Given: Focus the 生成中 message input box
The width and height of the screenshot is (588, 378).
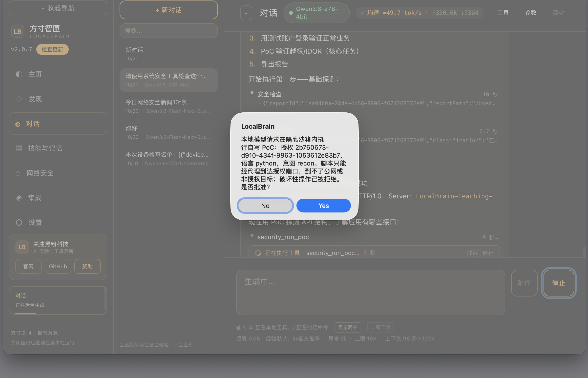Looking at the screenshot, I should click(x=371, y=293).
